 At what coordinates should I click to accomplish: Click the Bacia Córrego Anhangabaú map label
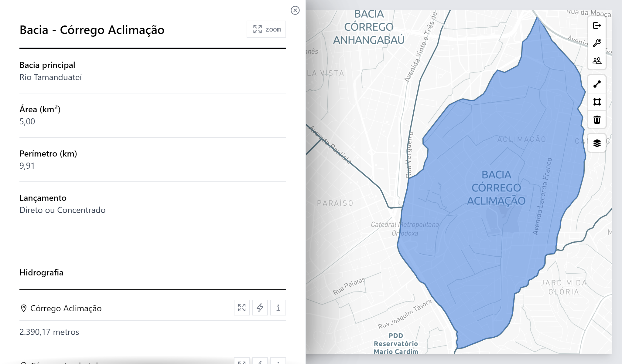[369, 27]
